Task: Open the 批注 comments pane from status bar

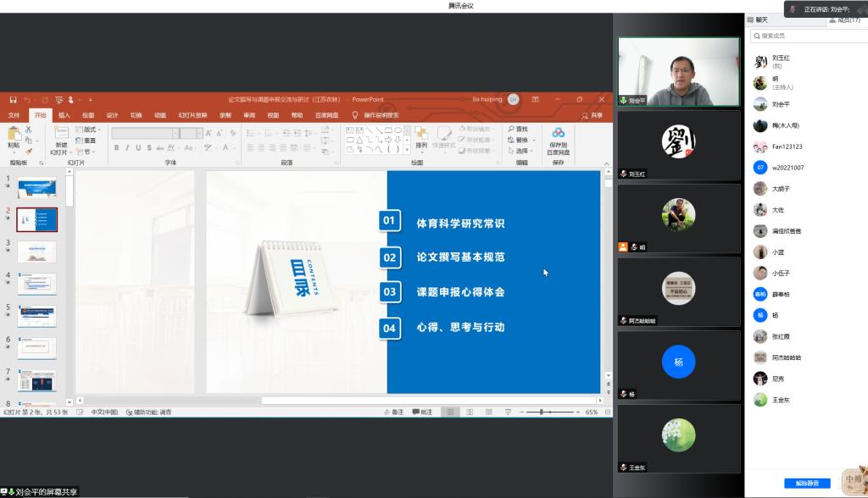Action: point(422,412)
